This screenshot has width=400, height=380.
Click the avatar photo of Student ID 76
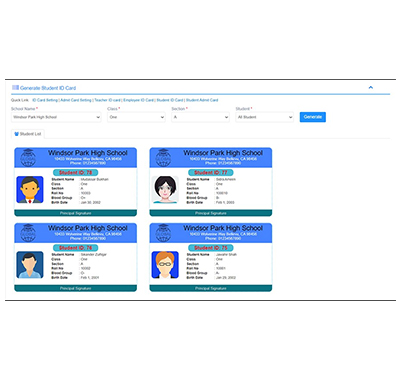click(x=30, y=265)
